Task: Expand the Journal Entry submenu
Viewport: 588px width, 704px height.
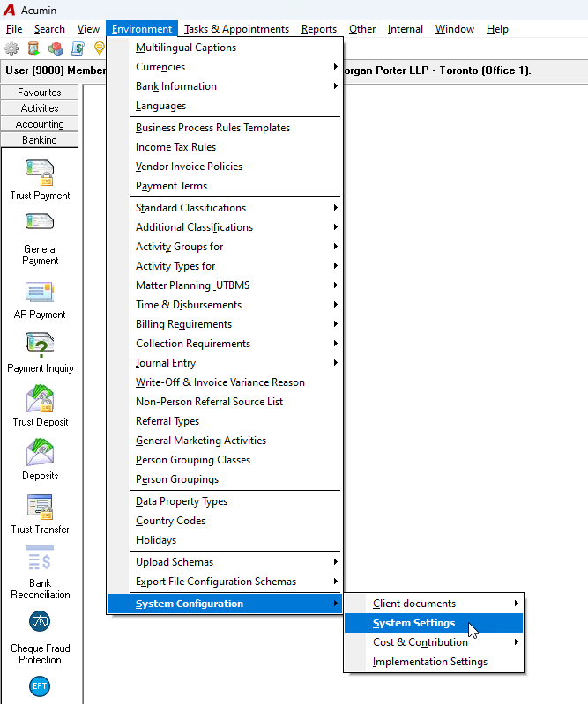Action: [x=225, y=363]
